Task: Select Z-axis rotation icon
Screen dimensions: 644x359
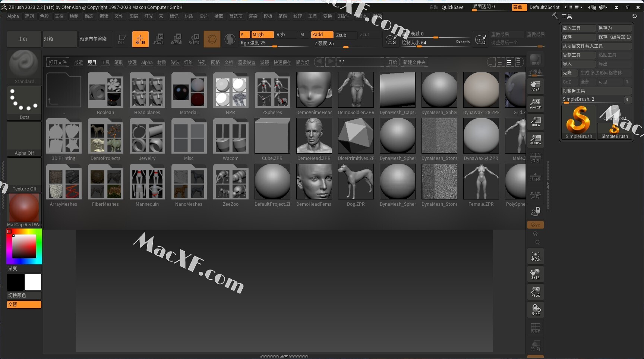Action: 537,242
